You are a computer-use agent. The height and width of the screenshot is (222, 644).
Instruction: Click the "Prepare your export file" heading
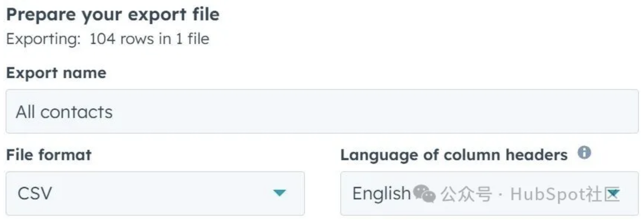point(113,15)
